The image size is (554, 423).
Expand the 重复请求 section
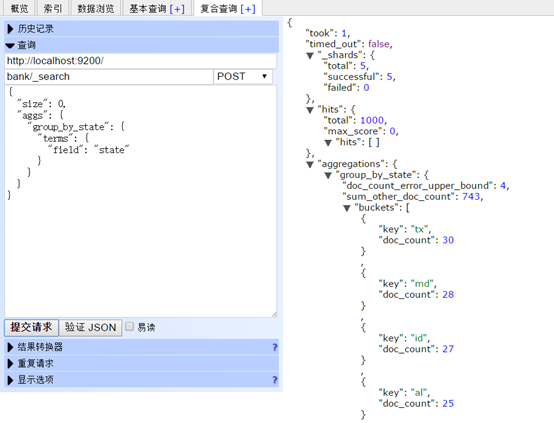[141, 363]
